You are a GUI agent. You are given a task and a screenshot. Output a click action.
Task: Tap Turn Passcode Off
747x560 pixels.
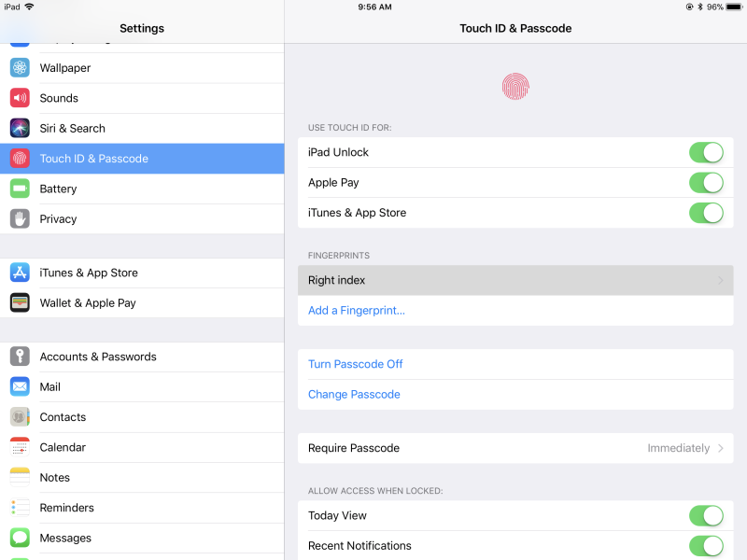click(x=356, y=364)
